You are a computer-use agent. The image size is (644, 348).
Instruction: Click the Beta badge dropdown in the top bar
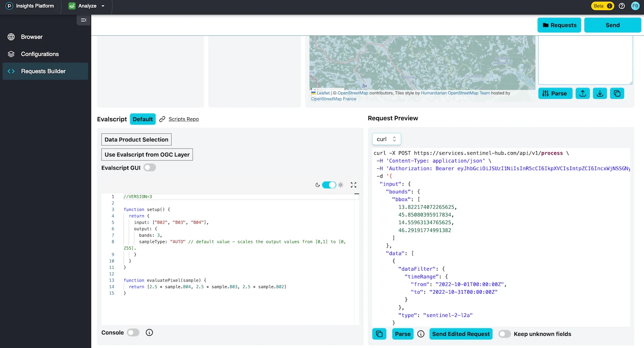tap(603, 6)
